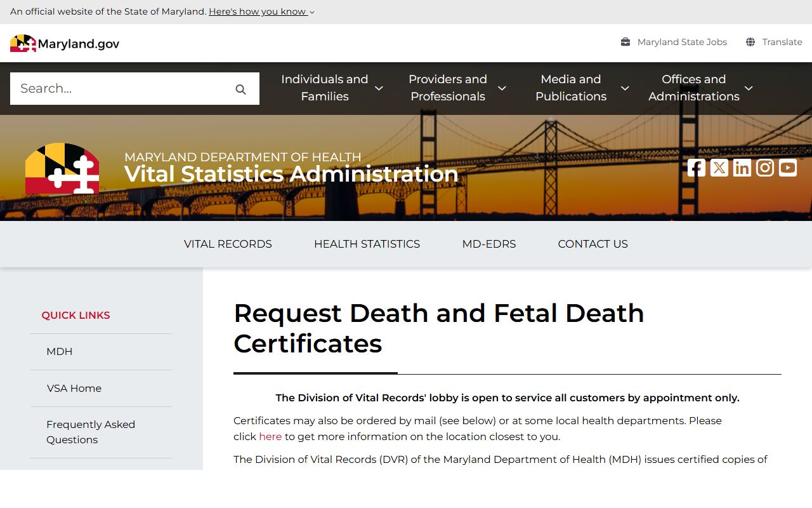Click the globe Translate icon
This screenshot has width=812, height=508.
click(x=750, y=42)
